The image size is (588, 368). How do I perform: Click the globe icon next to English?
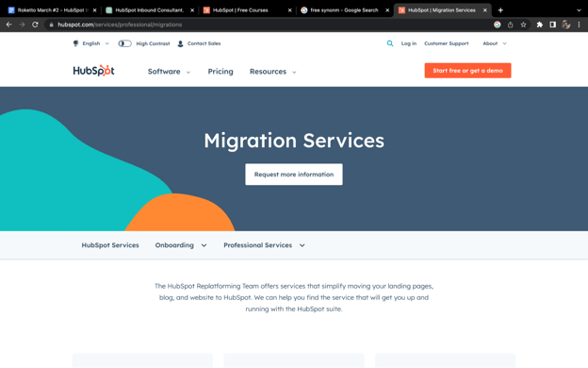pos(75,43)
